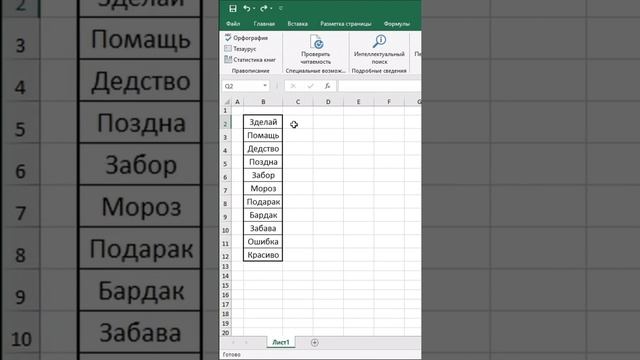Open the undo history dropdown arrow

coord(254,9)
